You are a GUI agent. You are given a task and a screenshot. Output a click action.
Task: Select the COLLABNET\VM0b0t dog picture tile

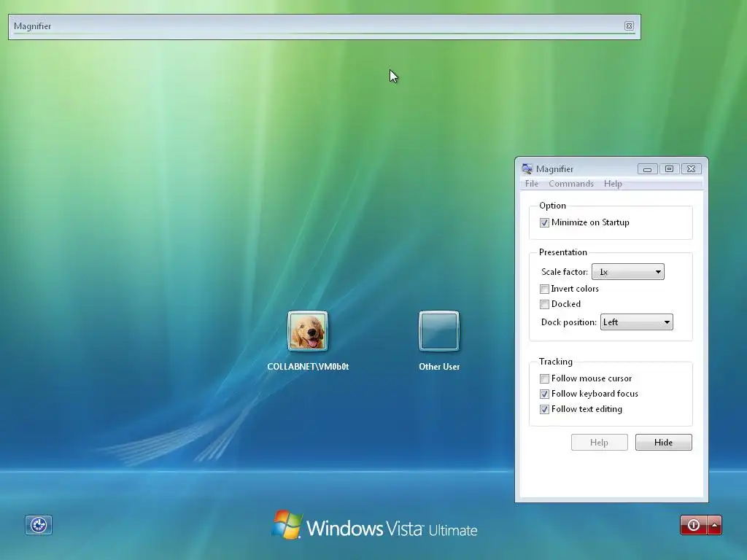(308, 331)
